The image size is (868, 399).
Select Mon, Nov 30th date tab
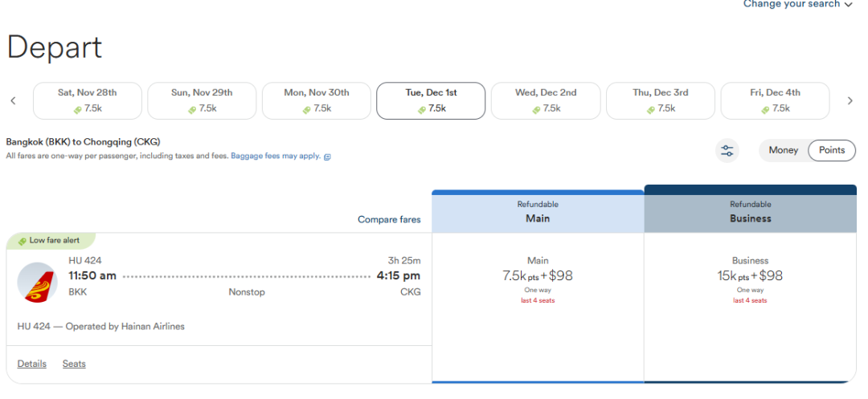[317, 100]
